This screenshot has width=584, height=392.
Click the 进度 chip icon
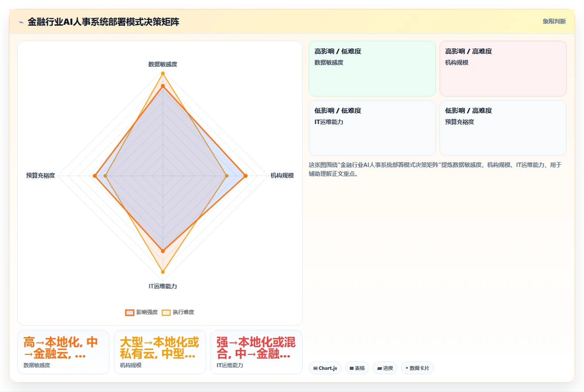pyautogui.click(x=379, y=368)
